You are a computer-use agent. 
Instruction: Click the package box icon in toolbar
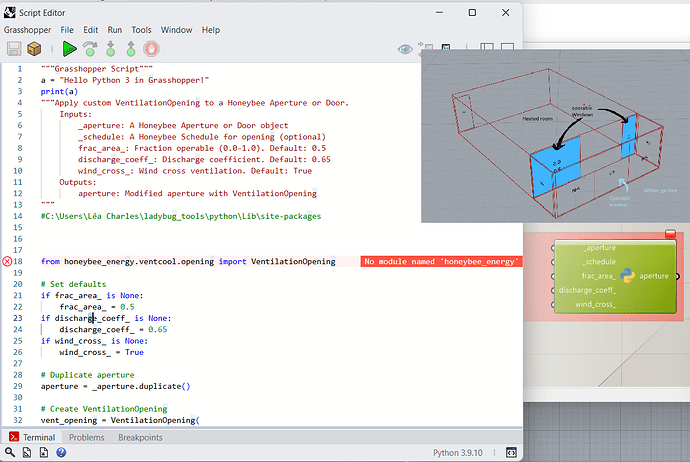[34, 48]
